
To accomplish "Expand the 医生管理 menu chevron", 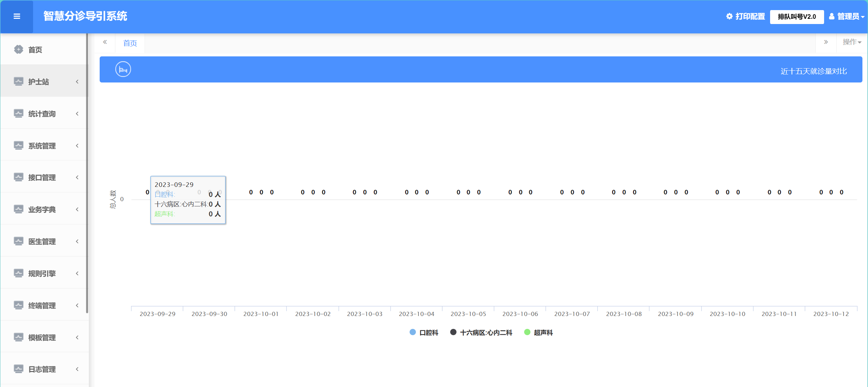I will click(x=77, y=242).
